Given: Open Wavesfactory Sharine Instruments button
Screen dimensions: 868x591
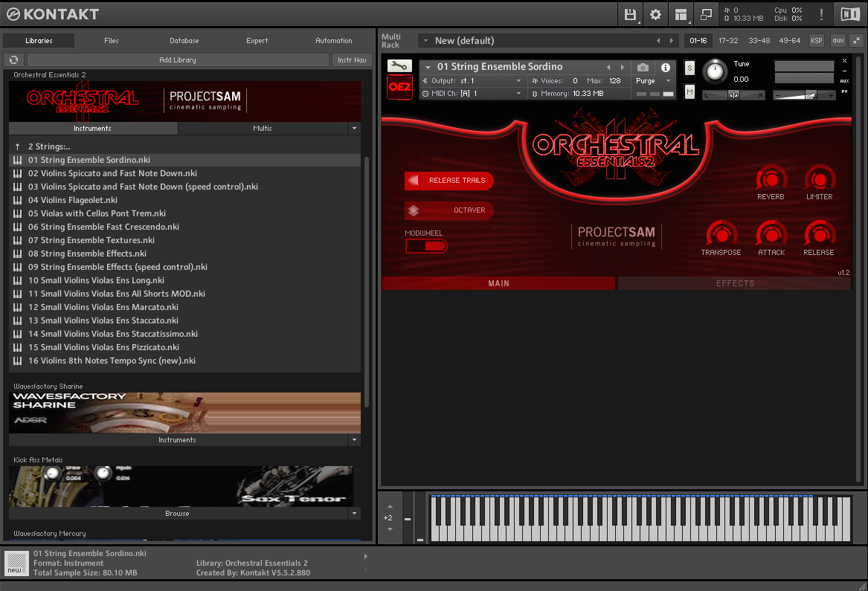Looking at the screenshot, I should (x=177, y=440).
